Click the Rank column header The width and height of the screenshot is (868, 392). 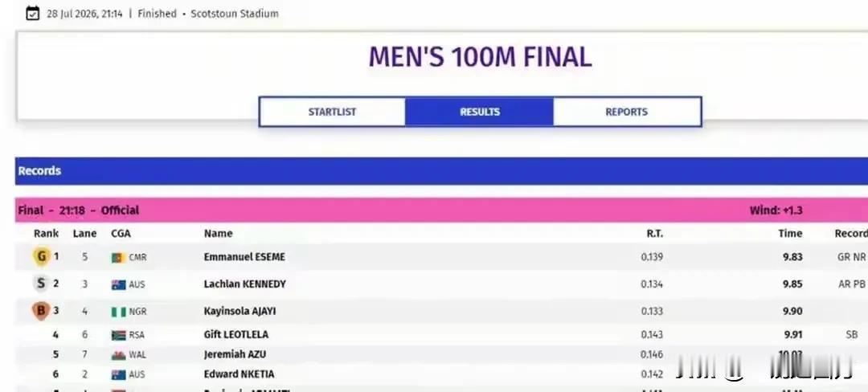pyautogui.click(x=46, y=233)
